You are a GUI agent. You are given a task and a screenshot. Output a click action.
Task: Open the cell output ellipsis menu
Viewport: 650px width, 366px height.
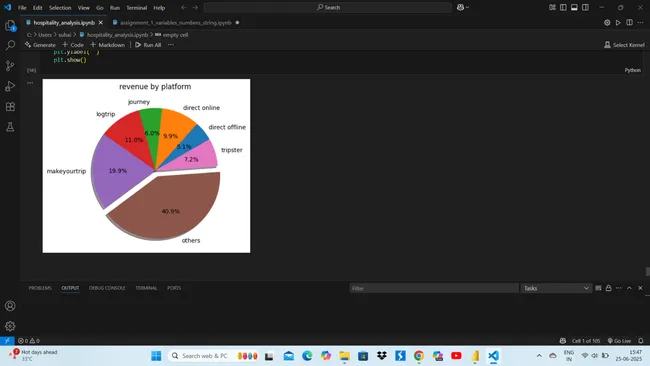30,83
